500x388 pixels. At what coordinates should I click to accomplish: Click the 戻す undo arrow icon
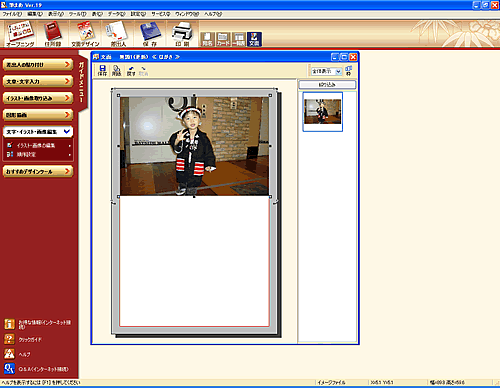coord(131,71)
